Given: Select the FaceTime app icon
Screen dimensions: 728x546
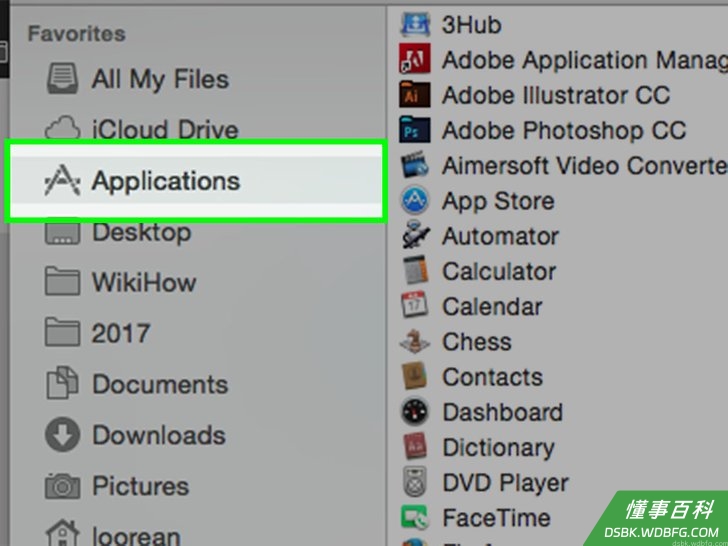Looking at the screenshot, I should point(415,518).
